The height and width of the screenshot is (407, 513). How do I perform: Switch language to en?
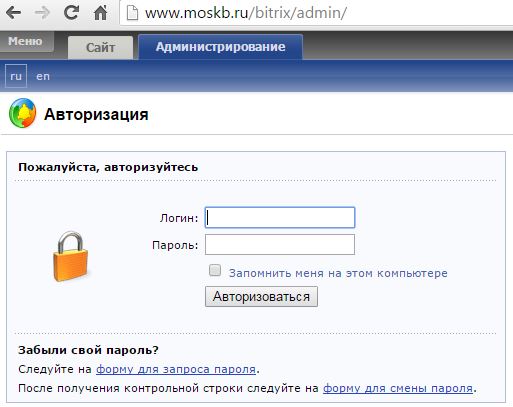[x=43, y=76]
